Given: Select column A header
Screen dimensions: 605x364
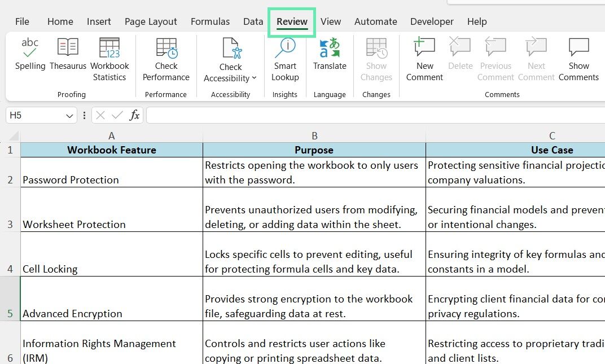Looking at the screenshot, I should [112, 136].
